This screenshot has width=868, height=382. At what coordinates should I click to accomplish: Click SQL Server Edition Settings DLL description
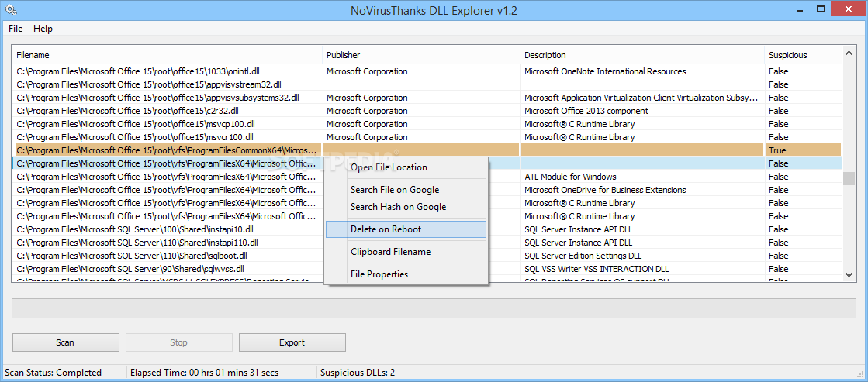point(583,256)
